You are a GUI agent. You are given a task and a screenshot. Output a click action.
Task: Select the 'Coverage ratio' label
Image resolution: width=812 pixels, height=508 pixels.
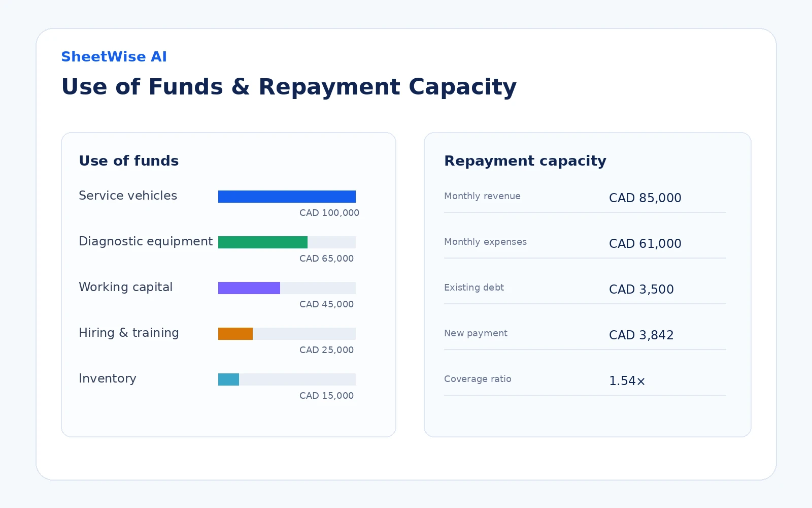[x=478, y=379]
